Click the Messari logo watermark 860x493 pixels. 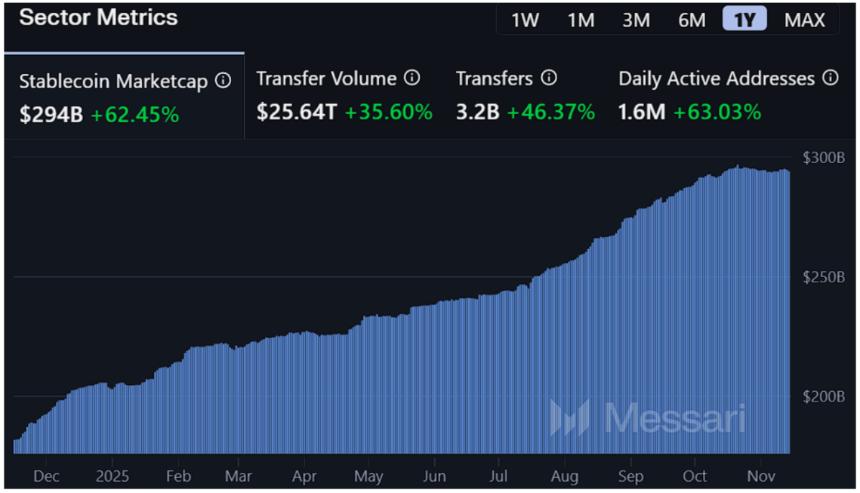coord(647,418)
